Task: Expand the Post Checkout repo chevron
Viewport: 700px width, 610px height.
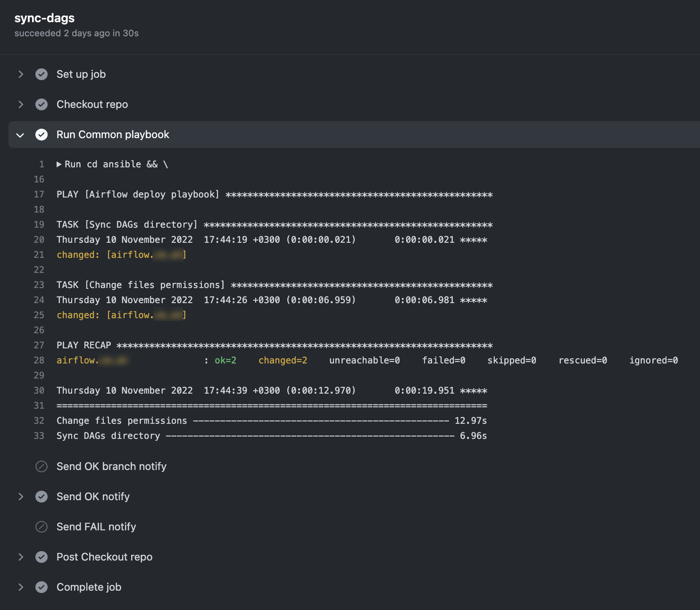Action: [21, 557]
